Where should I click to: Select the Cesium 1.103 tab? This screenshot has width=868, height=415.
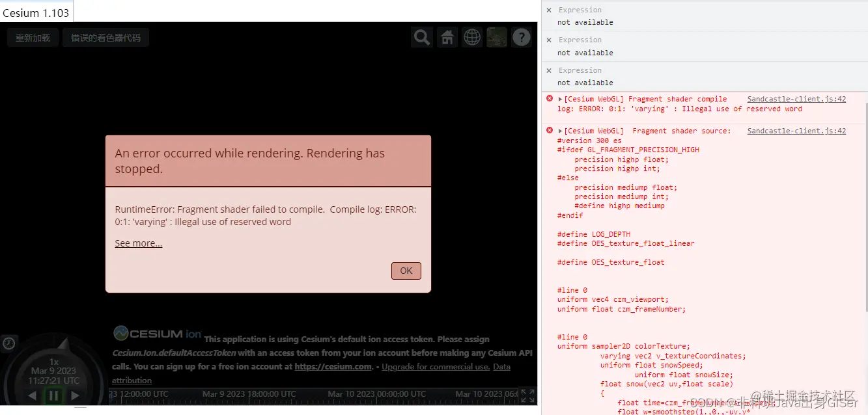(x=36, y=12)
